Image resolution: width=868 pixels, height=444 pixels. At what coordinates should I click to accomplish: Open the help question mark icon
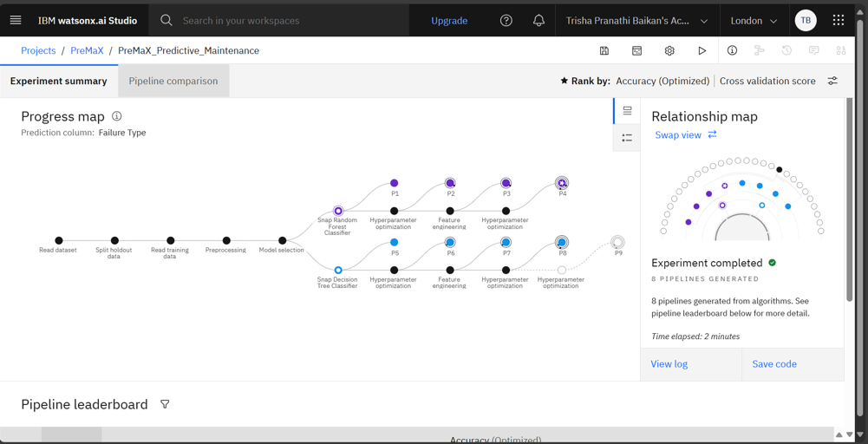(x=506, y=20)
